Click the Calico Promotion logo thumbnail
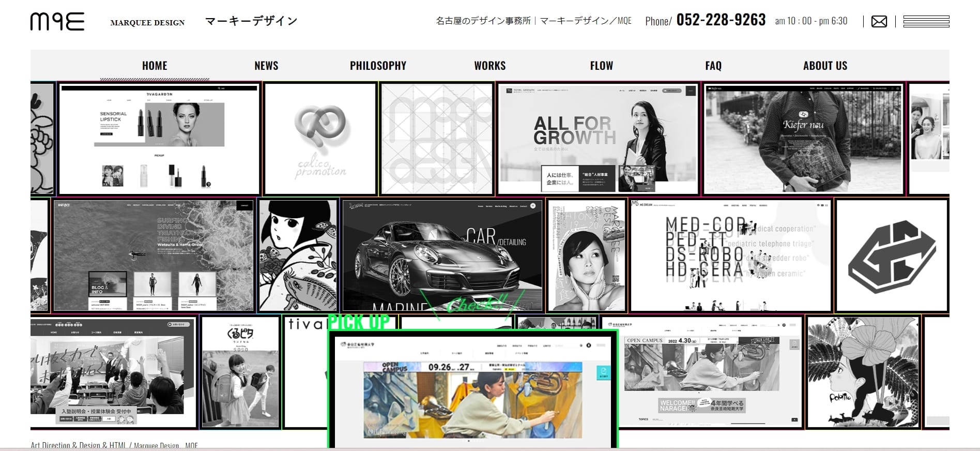980x451 pixels. pos(320,139)
